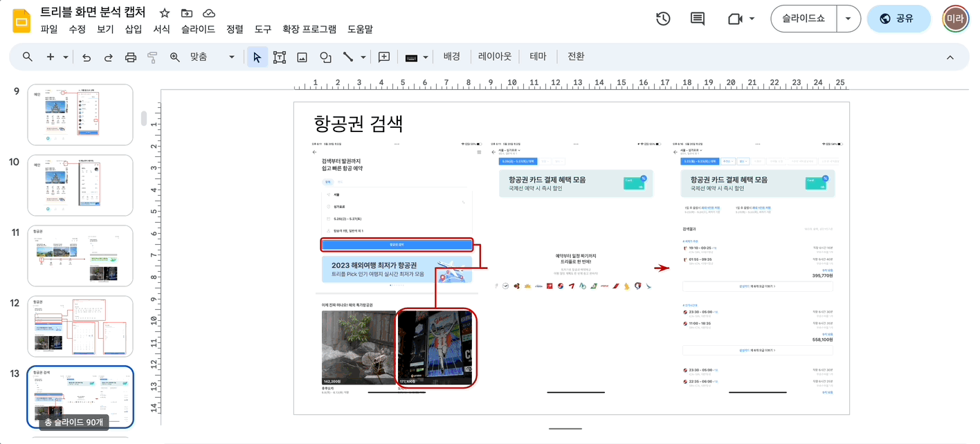The width and height of the screenshot is (980, 444).
Task: Open the user account avatar
Action: pos(956,19)
